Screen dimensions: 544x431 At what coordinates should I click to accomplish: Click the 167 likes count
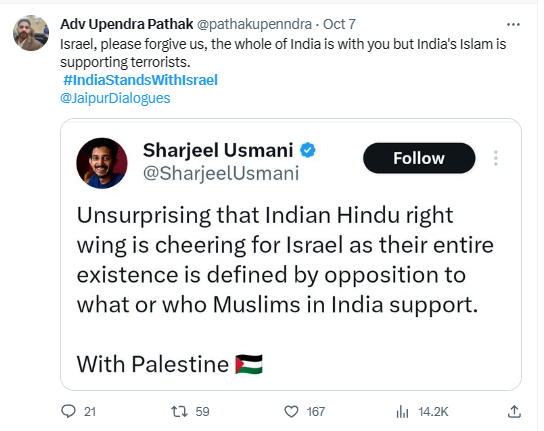[315, 412]
